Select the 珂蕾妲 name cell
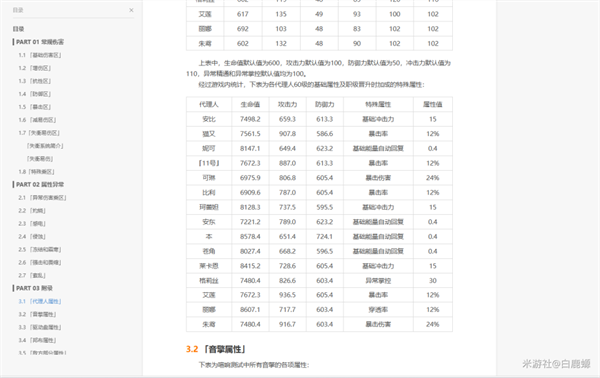Viewport: 600px width, 378px height. click(x=209, y=207)
